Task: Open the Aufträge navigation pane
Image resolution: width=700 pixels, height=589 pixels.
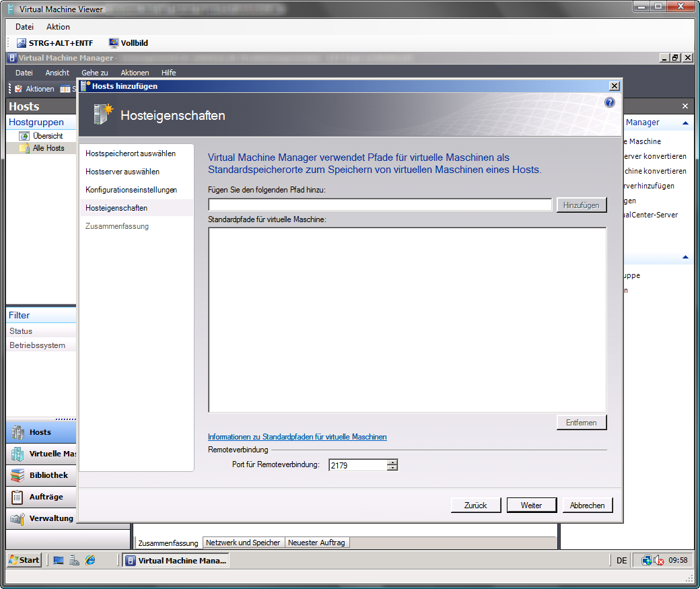Action: point(41,497)
